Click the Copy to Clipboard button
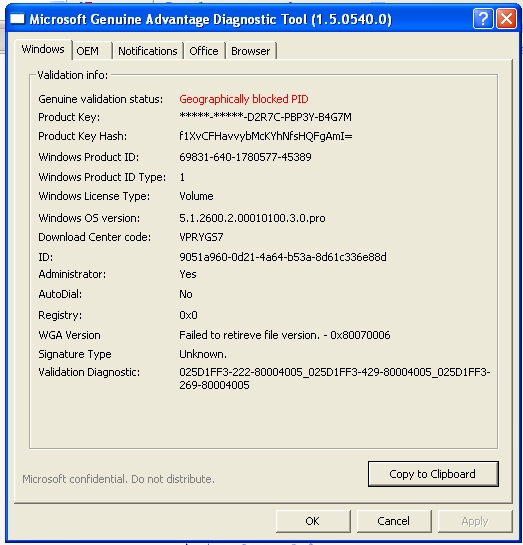Screen dimensions: 523x545 pyautogui.click(x=433, y=474)
